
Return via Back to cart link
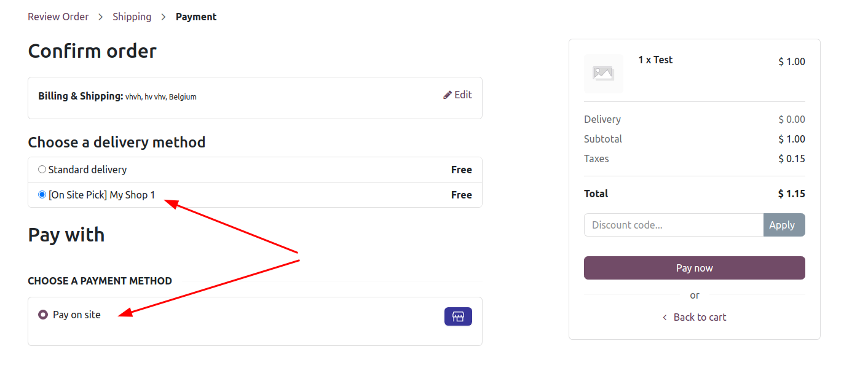[x=700, y=318]
